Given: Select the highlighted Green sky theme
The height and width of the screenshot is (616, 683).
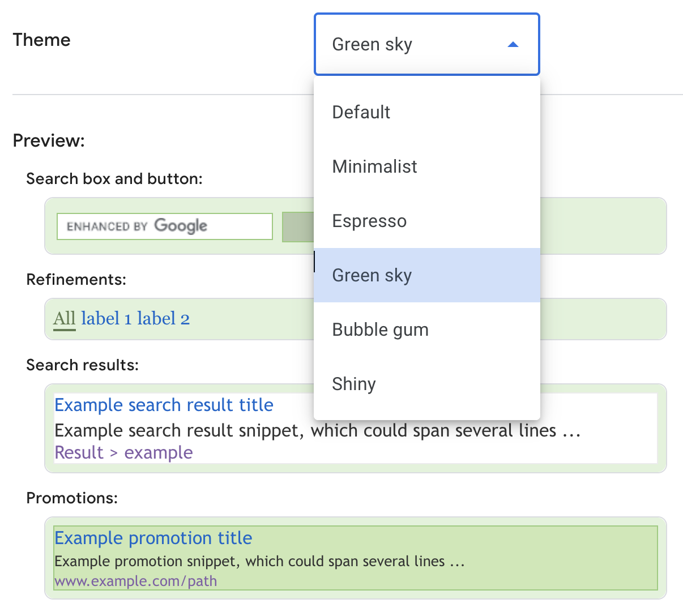Looking at the screenshot, I should point(372,275).
